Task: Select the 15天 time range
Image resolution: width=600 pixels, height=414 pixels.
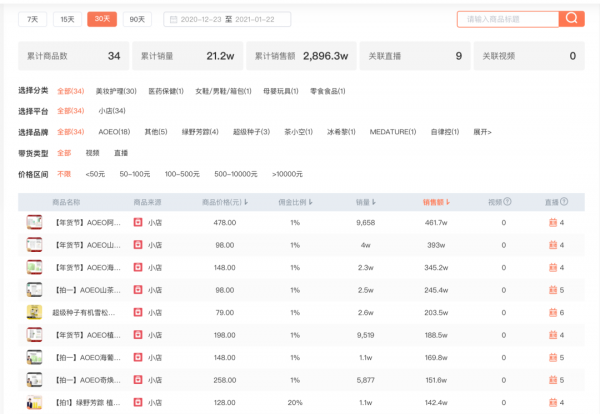Action: tap(67, 19)
